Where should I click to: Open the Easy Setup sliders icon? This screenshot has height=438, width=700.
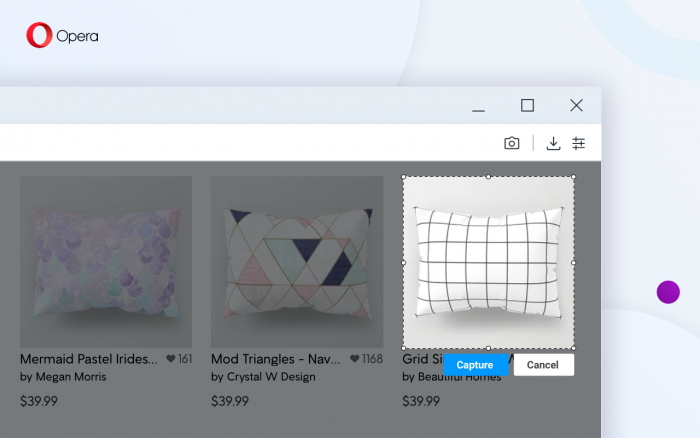coord(579,143)
